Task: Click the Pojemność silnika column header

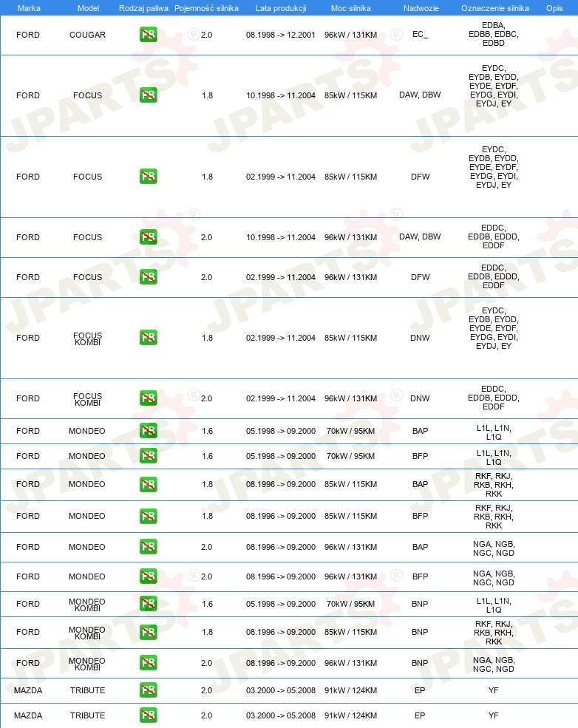Action: [x=207, y=8]
